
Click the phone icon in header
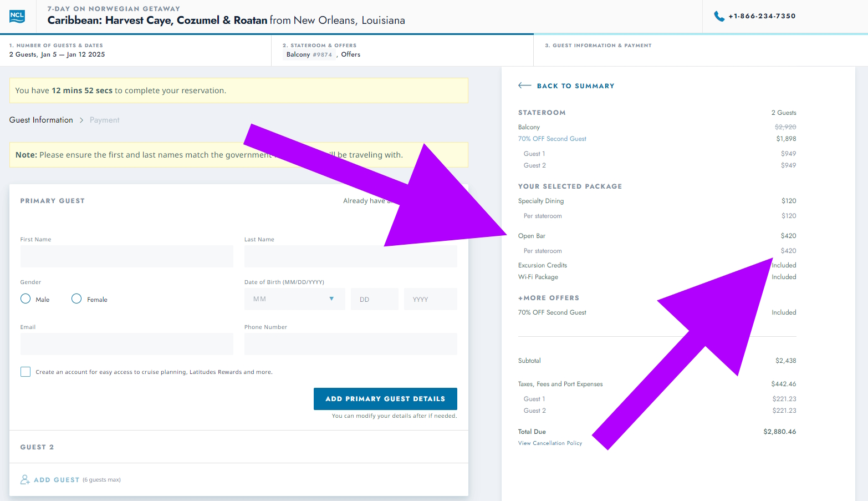719,16
